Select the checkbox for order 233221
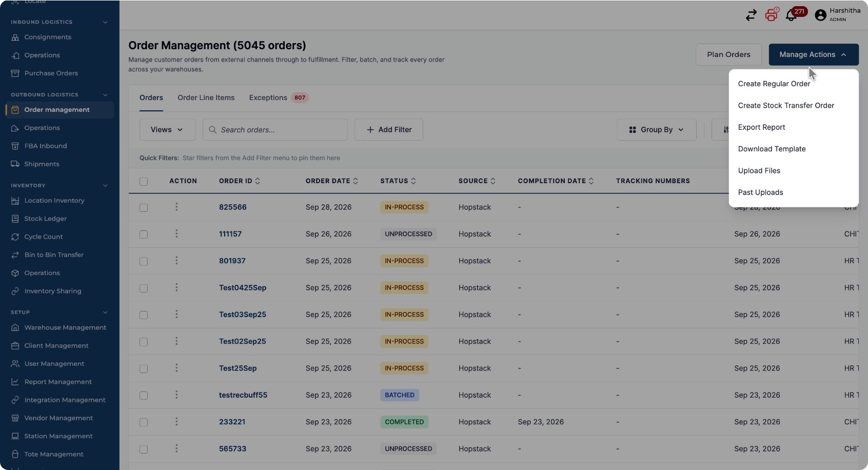868x470 pixels. coord(144,422)
